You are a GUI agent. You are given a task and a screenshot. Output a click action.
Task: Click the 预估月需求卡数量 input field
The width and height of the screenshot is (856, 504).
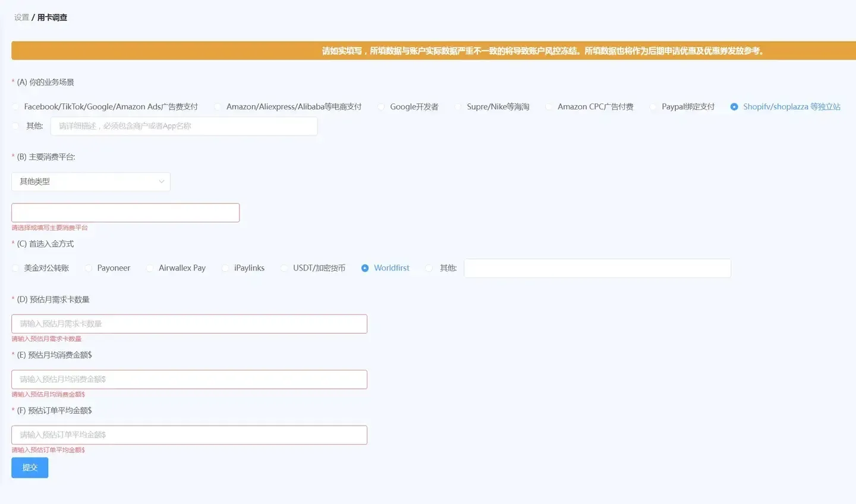(189, 324)
